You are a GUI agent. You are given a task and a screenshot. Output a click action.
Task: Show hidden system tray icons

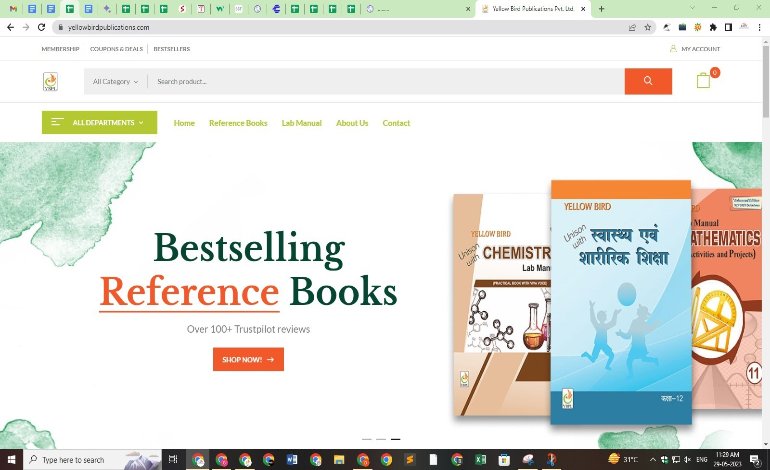653,460
